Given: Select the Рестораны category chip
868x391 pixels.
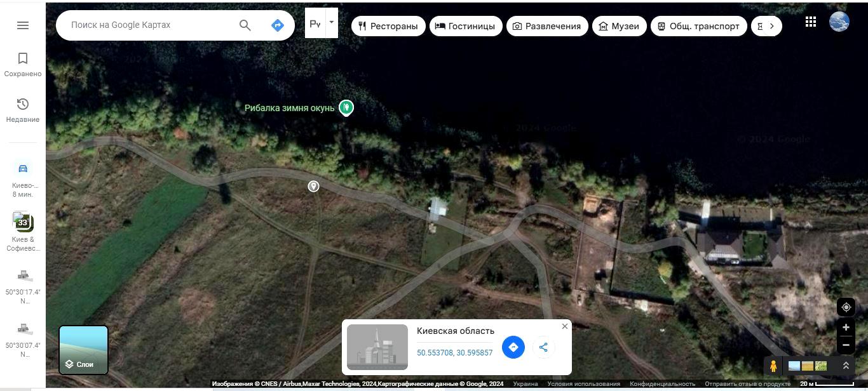Looking at the screenshot, I should [x=388, y=26].
